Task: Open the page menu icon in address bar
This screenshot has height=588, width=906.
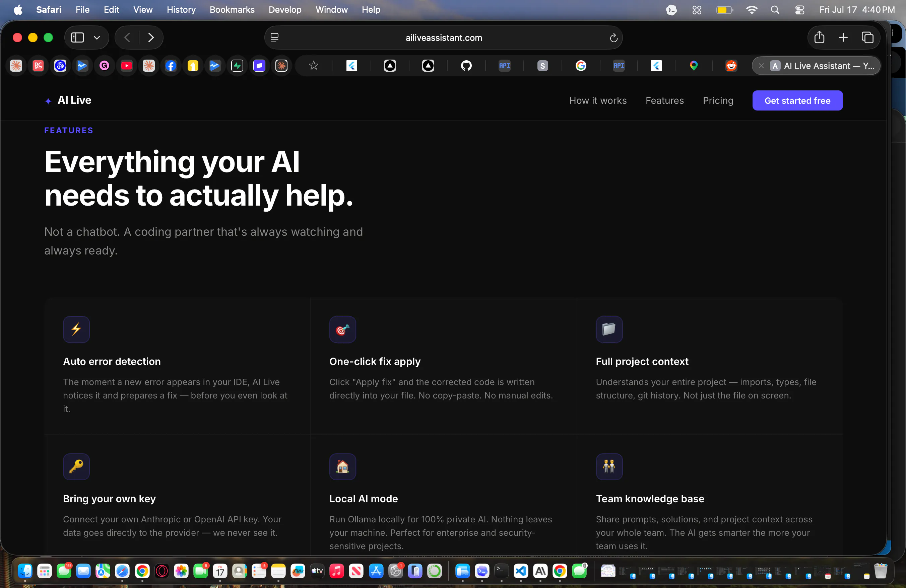Action: point(274,38)
